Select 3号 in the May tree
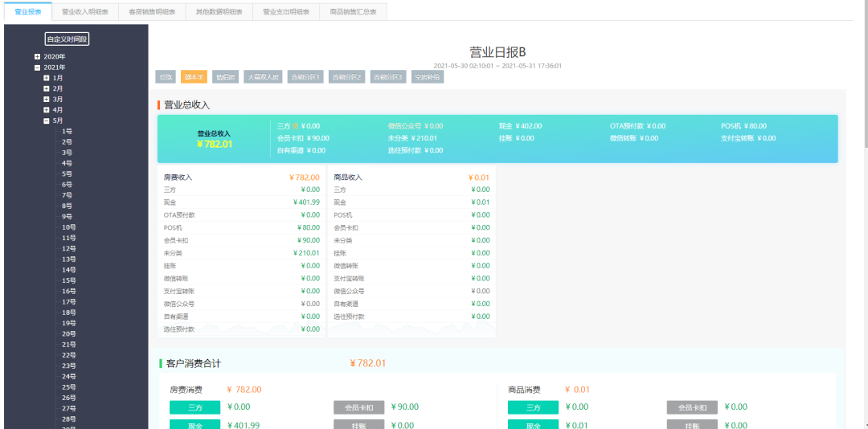 (x=67, y=152)
